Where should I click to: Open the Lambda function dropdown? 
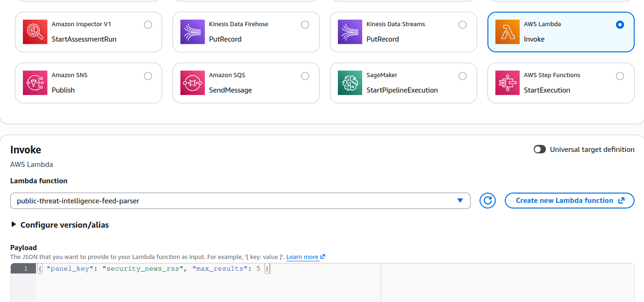(240, 201)
